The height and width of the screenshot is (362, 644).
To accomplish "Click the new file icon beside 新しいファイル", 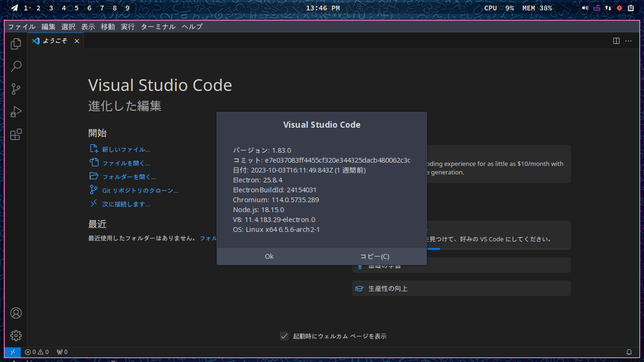I will coord(94,149).
